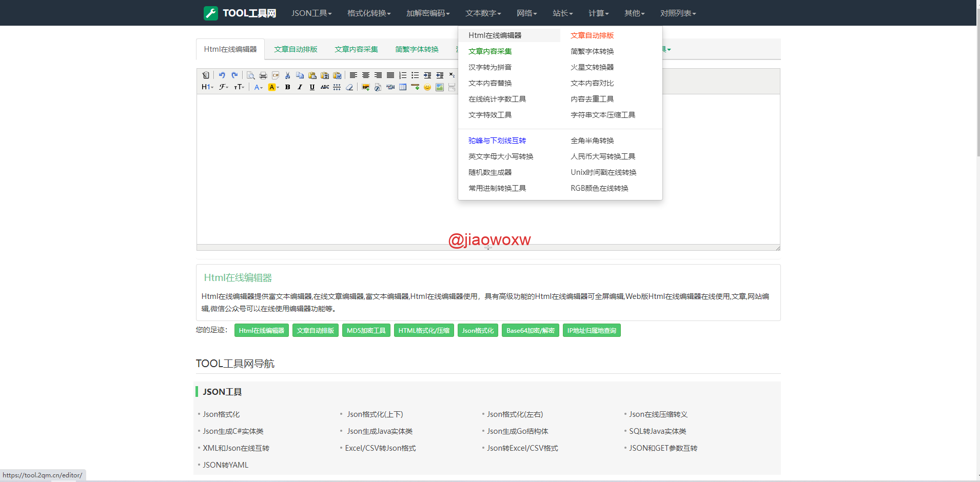Click the eraser remove-format icon

pyautogui.click(x=349, y=87)
